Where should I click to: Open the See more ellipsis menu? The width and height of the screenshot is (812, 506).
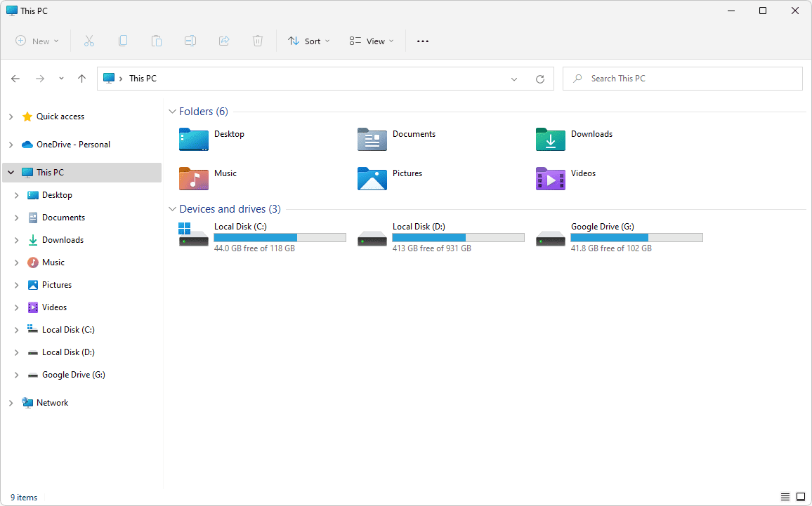(x=422, y=41)
